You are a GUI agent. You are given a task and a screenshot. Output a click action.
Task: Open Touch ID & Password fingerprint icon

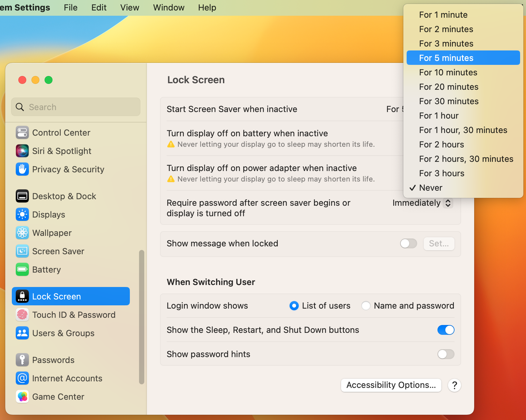pyautogui.click(x=22, y=315)
